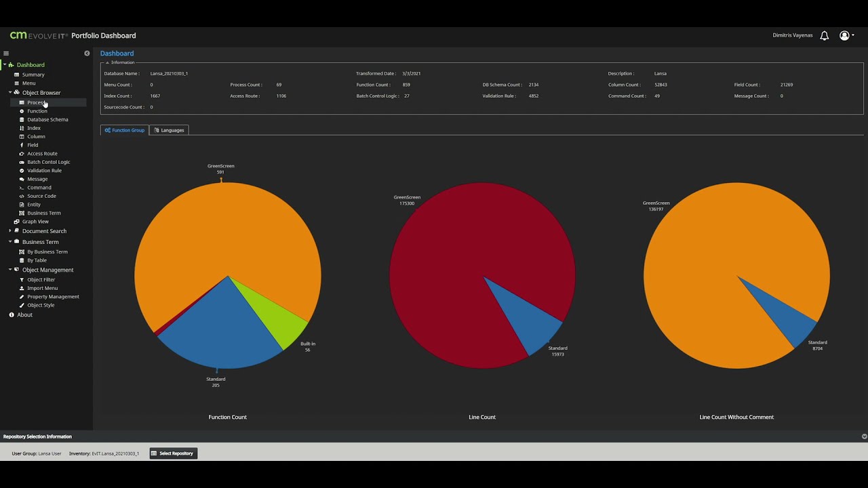868x488 pixels.
Task: Click the Column Count value 52843
Action: [x=660, y=85]
